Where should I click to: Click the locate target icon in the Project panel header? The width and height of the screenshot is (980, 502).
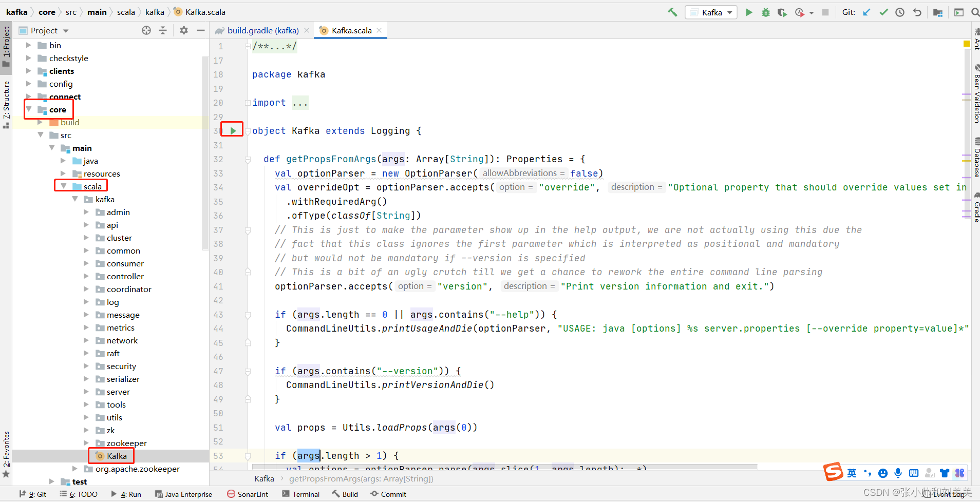coord(146,30)
